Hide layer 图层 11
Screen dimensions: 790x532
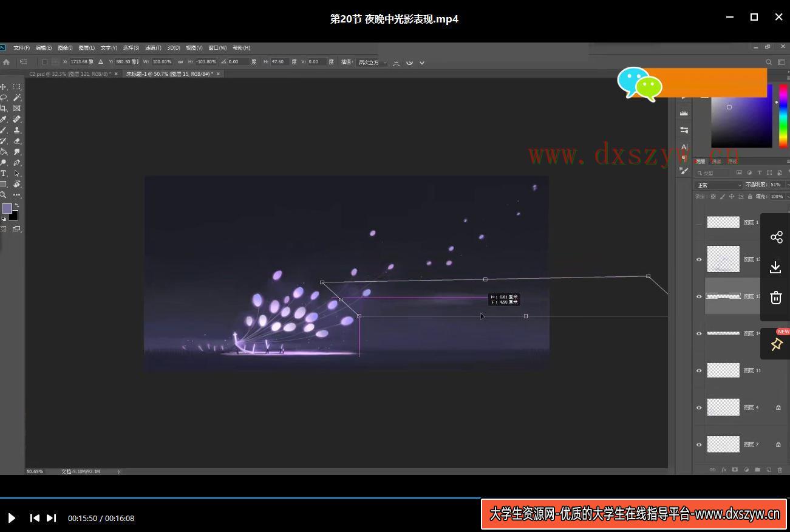tap(699, 370)
